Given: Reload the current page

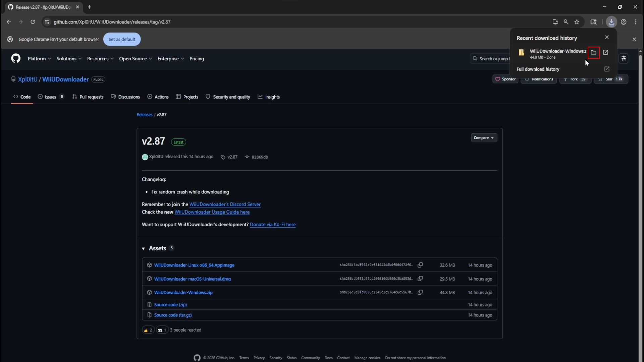Looking at the screenshot, I should point(33,22).
